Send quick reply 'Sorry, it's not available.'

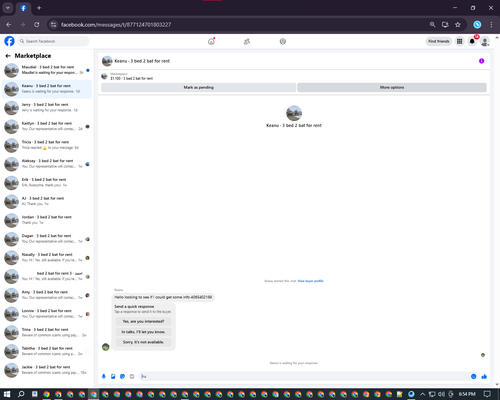click(143, 342)
